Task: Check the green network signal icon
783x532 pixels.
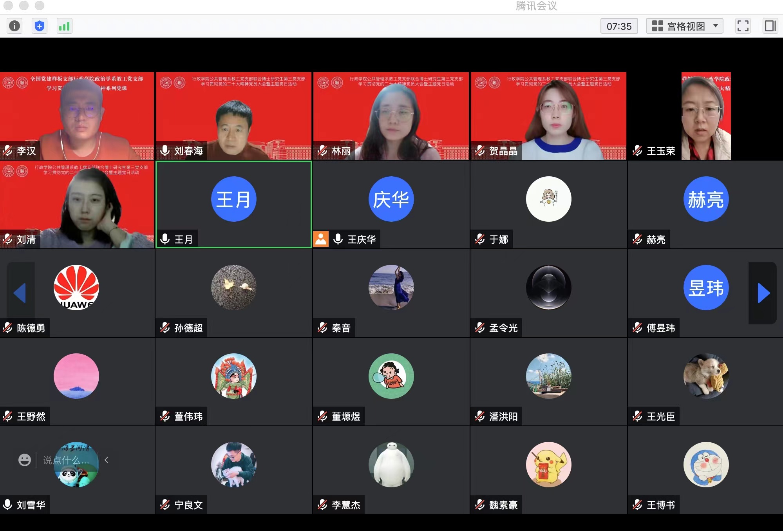Action: tap(64, 26)
